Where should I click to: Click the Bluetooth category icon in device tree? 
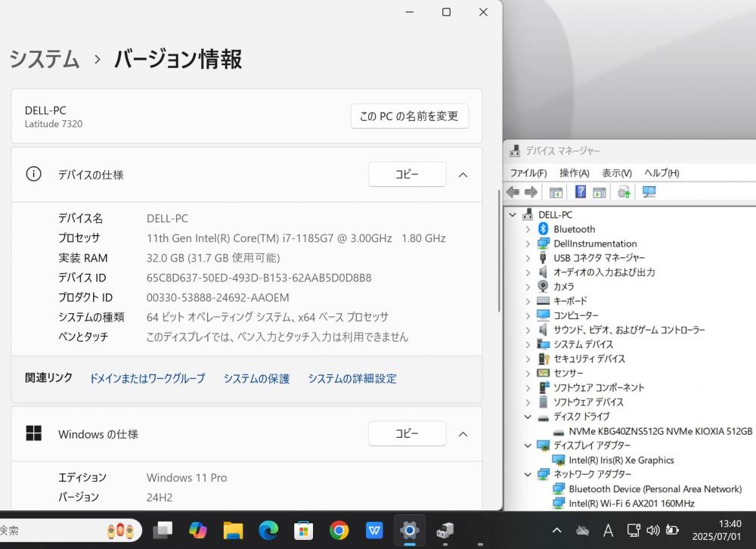pos(543,228)
